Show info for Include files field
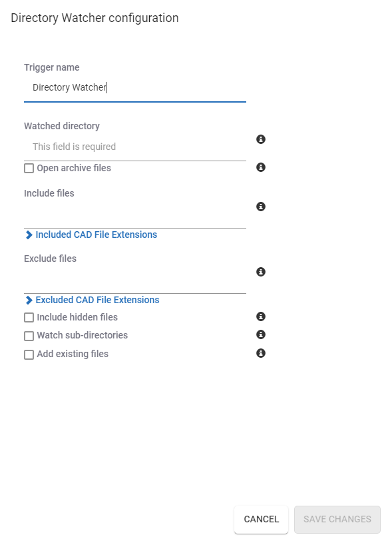The width and height of the screenshot is (392, 547). coord(261,207)
